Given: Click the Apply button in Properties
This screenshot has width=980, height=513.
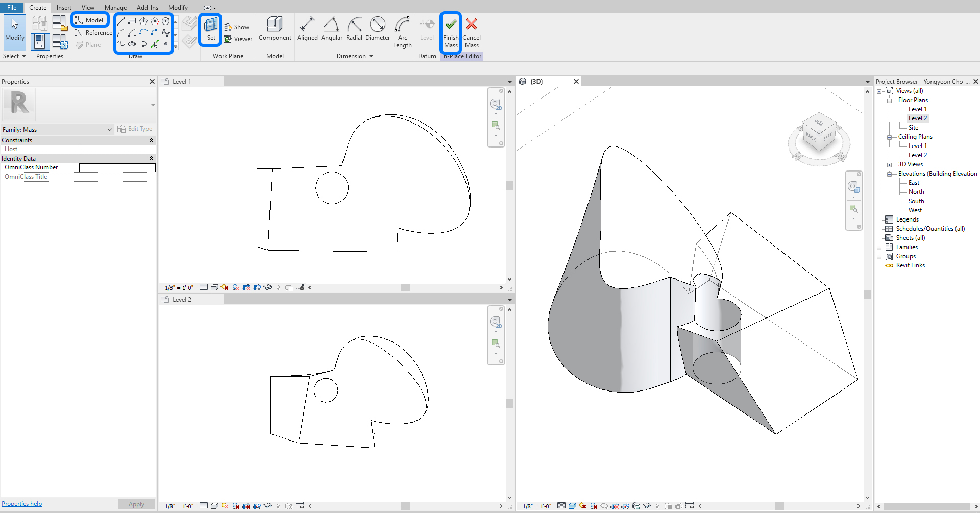Looking at the screenshot, I should pos(136,504).
